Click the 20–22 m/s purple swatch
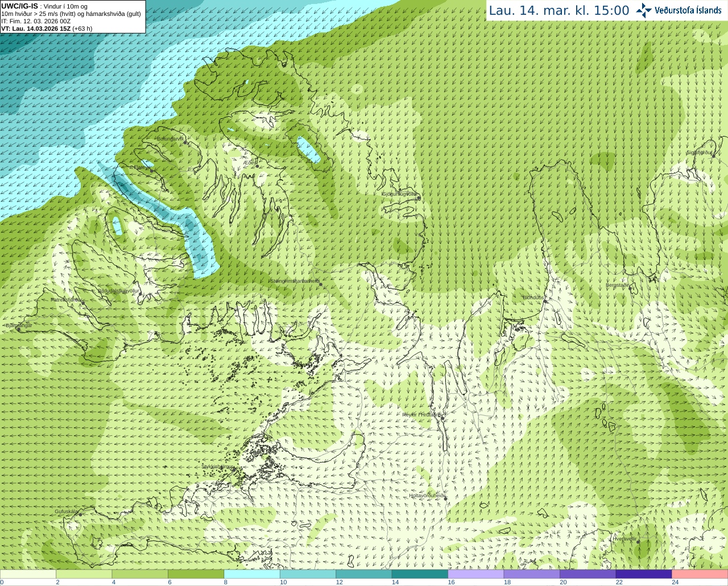 pos(588,574)
